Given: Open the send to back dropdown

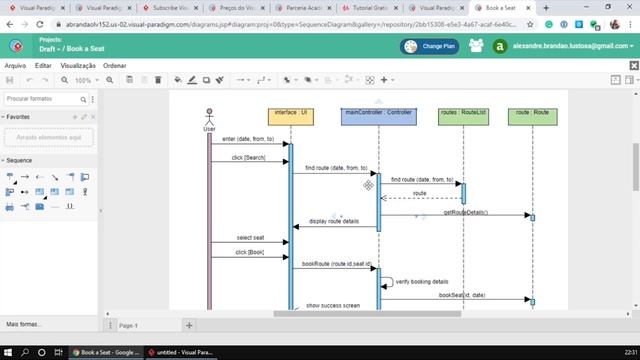Looking at the screenshot, I should coord(311,80).
